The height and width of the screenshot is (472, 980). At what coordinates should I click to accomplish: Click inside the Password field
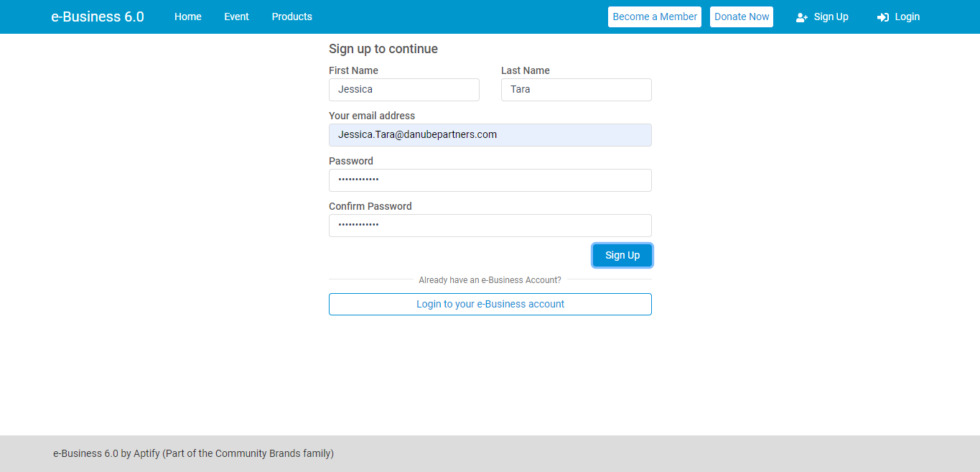[x=490, y=180]
